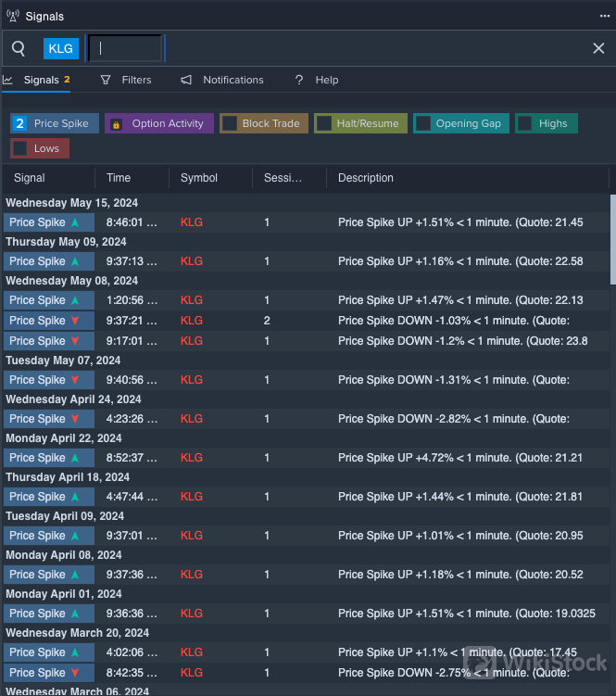Click the Help question mark icon
Image resolution: width=616 pixels, height=696 pixels.
point(299,80)
